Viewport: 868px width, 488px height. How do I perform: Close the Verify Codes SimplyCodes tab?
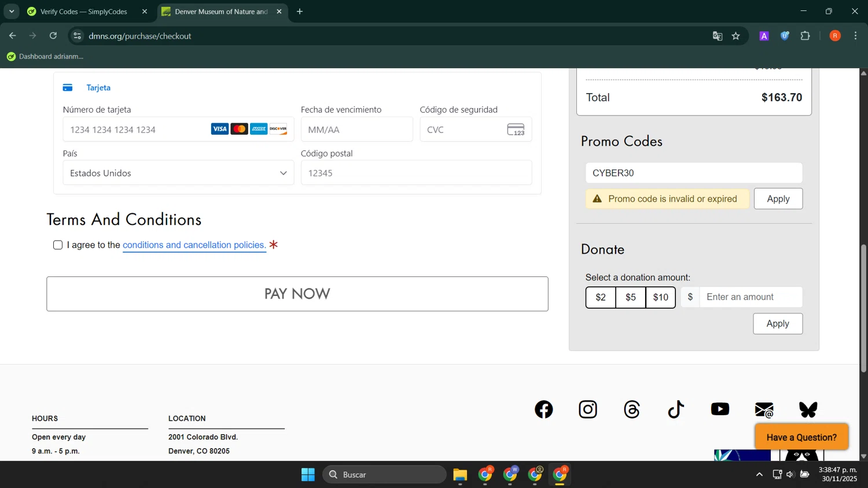145,12
